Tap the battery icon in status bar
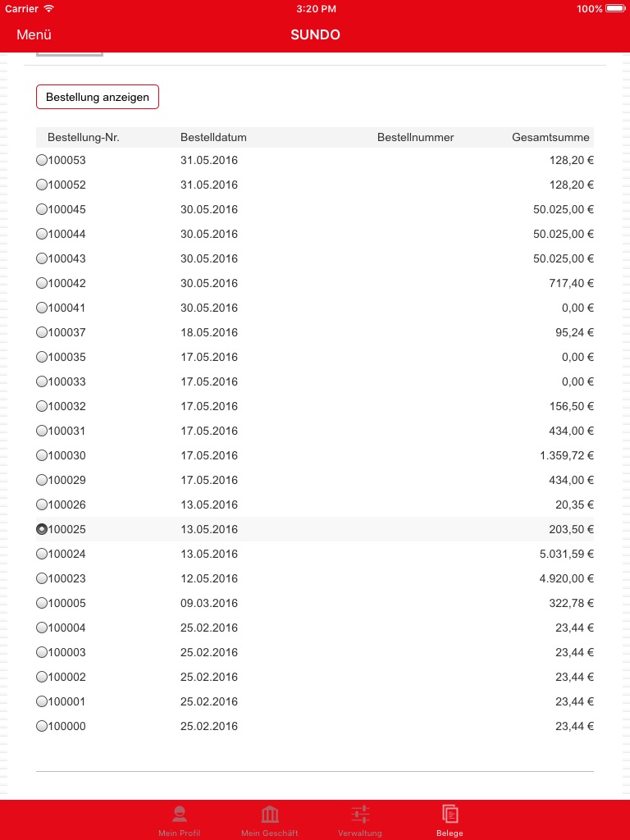Screen dimensions: 630x840 pyautogui.click(x=614, y=9)
